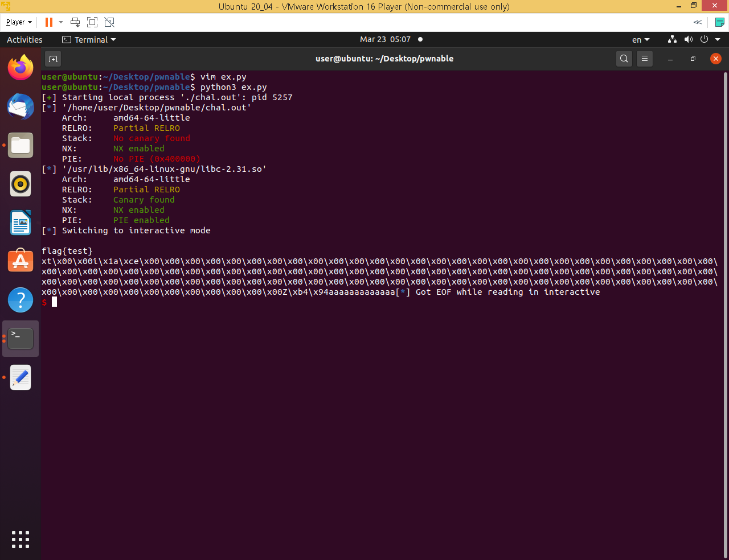Open the Terminal app menu
Viewport: 729px width, 560px height.
(x=89, y=40)
